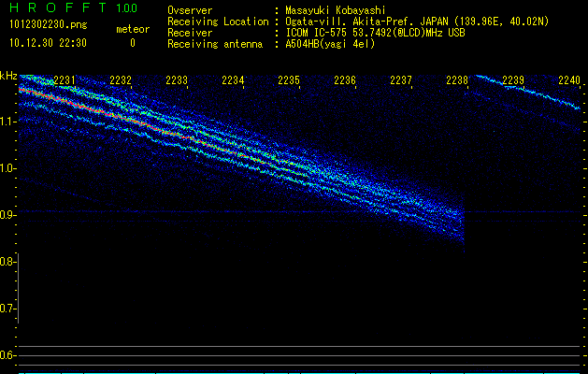
Task: Click the 0.7 frequency axis label
Action: (x=8, y=309)
